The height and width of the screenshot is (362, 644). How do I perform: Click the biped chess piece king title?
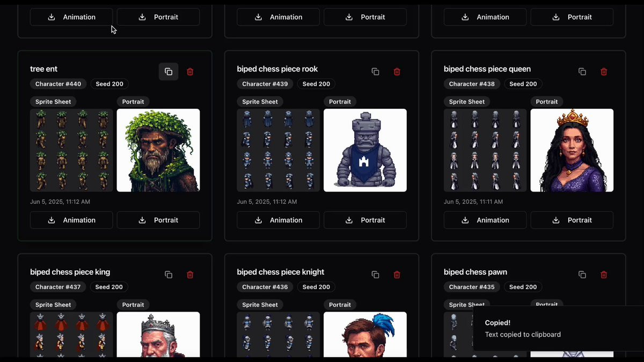coord(70,272)
